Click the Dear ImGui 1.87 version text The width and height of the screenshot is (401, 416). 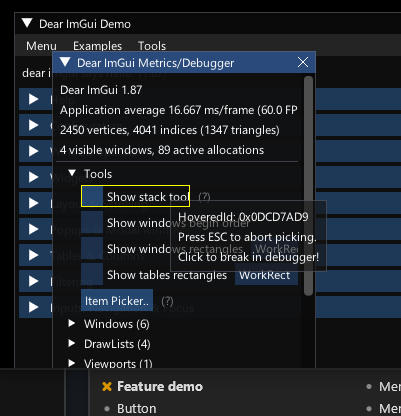(101, 90)
